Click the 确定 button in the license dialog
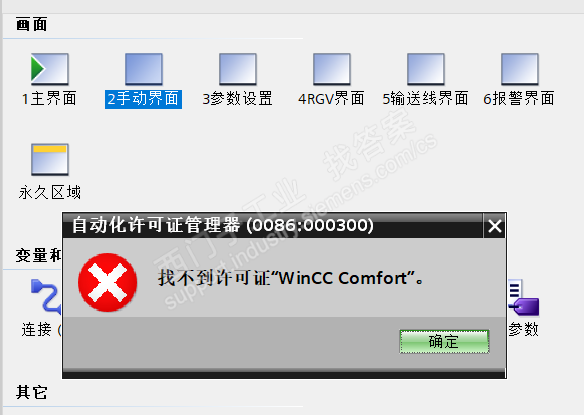Viewport: 584px width, 415px height. click(444, 341)
